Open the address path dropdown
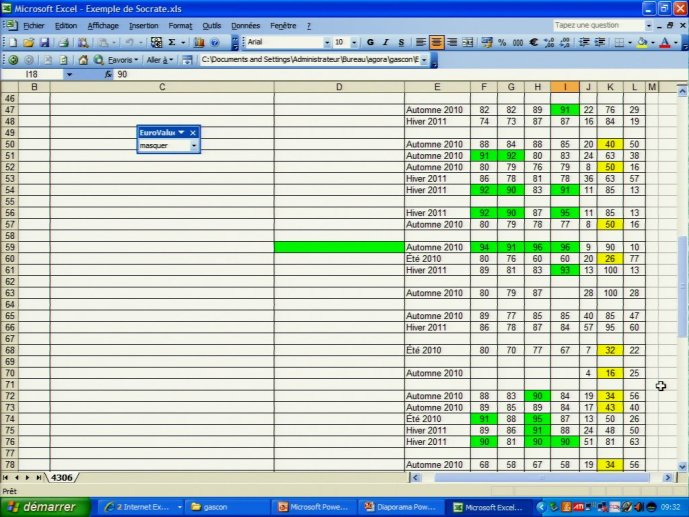The image size is (689, 517). tap(424, 60)
